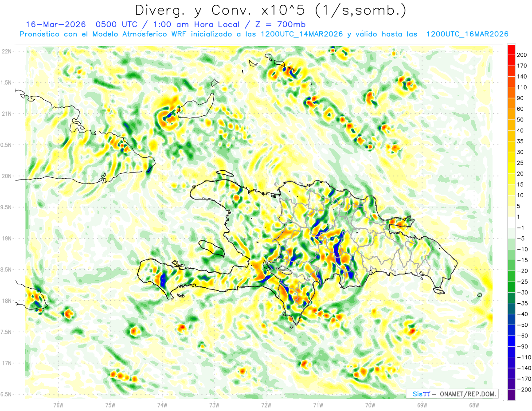Click the latitude axis label "19N"

point(6,238)
